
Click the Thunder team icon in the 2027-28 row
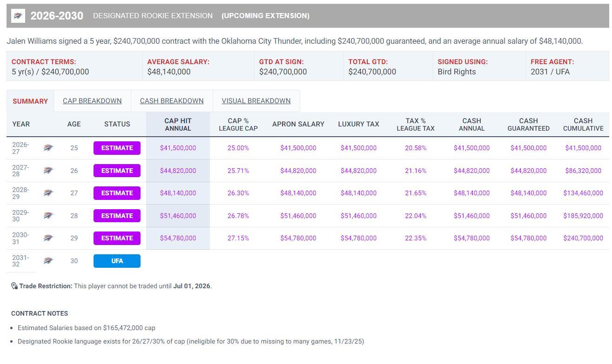click(48, 171)
